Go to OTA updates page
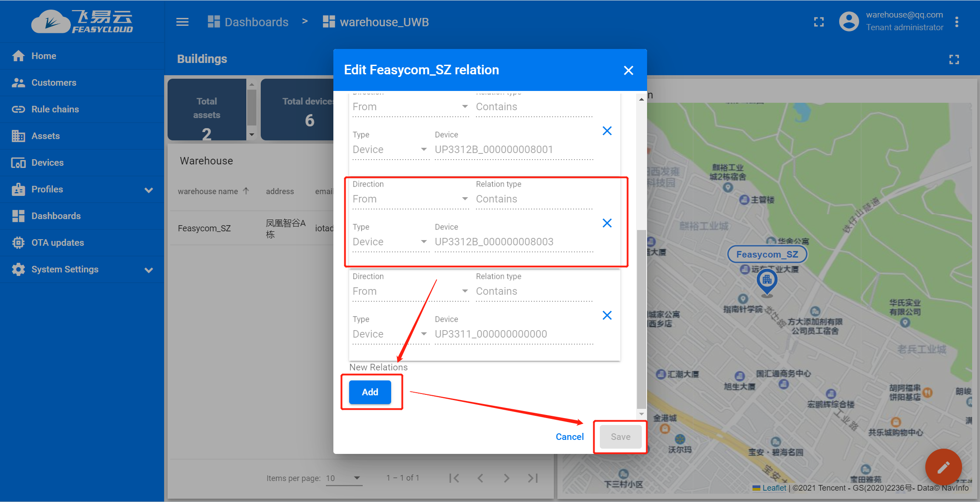This screenshot has height=502, width=980. (57, 243)
